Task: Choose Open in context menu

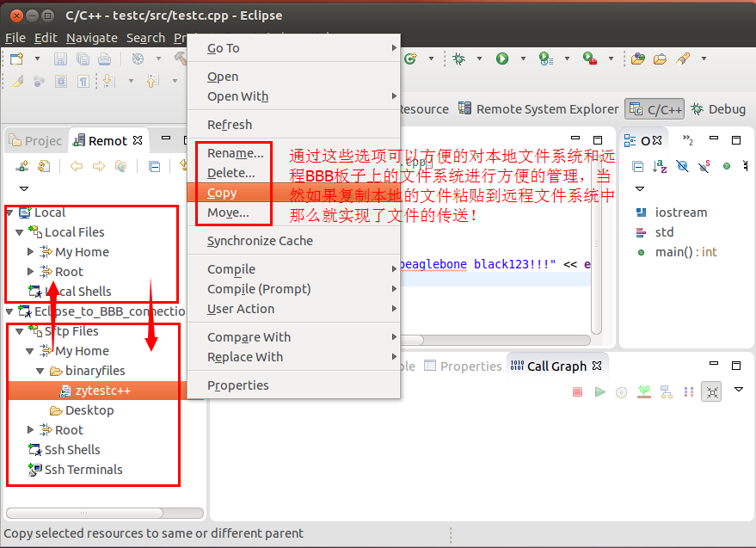Action: coord(293,77)
